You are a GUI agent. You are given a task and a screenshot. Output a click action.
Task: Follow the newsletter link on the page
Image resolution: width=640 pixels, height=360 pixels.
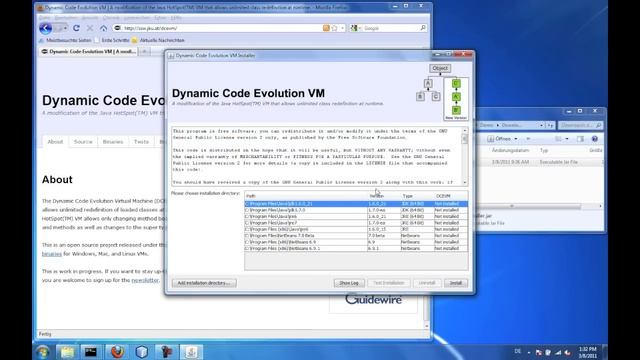[145, 280]
